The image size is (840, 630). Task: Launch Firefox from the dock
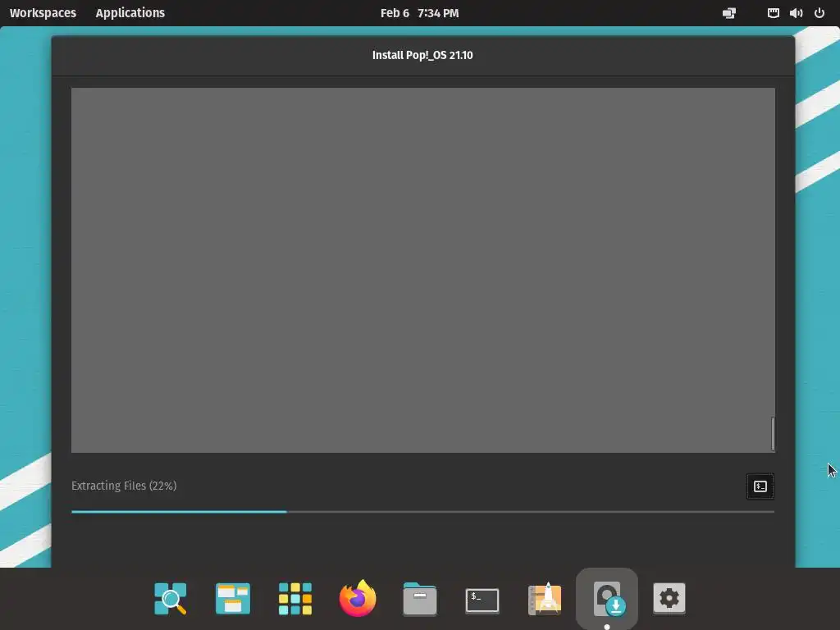click(358, 598)
